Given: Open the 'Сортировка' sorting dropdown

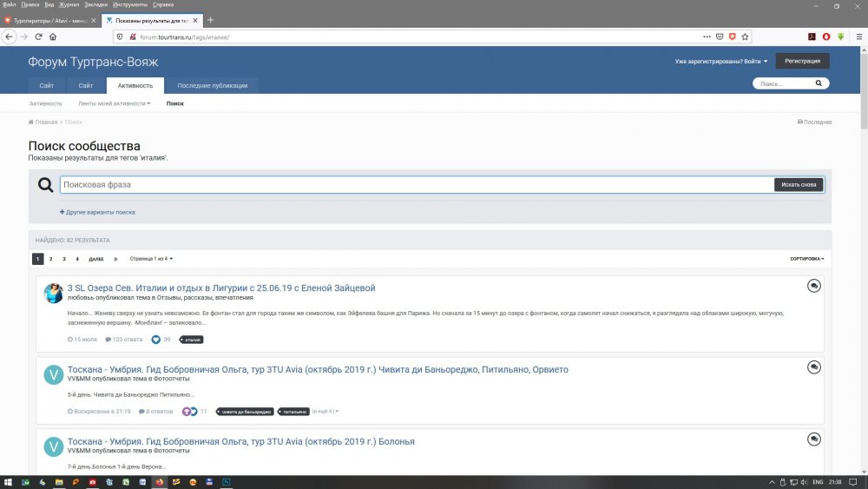Looking at the screenshot, I should [x=806, y=259].
